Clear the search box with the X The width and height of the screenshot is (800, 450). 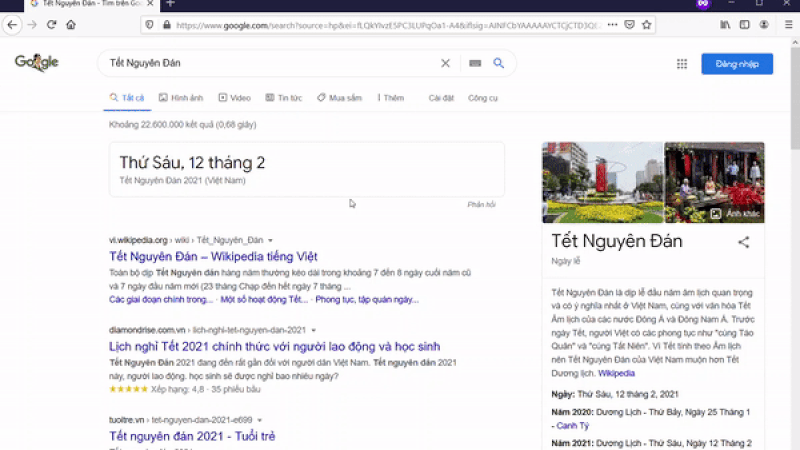point(445,63)
